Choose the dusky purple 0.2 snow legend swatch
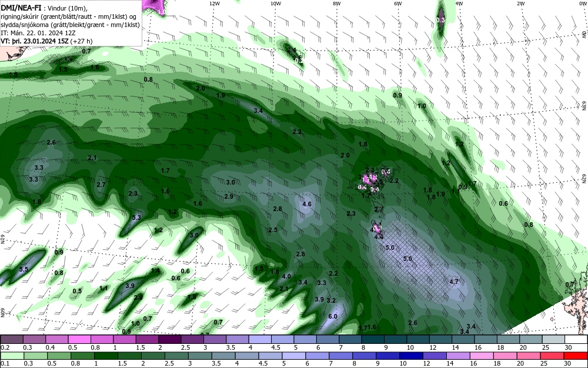This screenshot has height=368, width=588. (12, 340)
